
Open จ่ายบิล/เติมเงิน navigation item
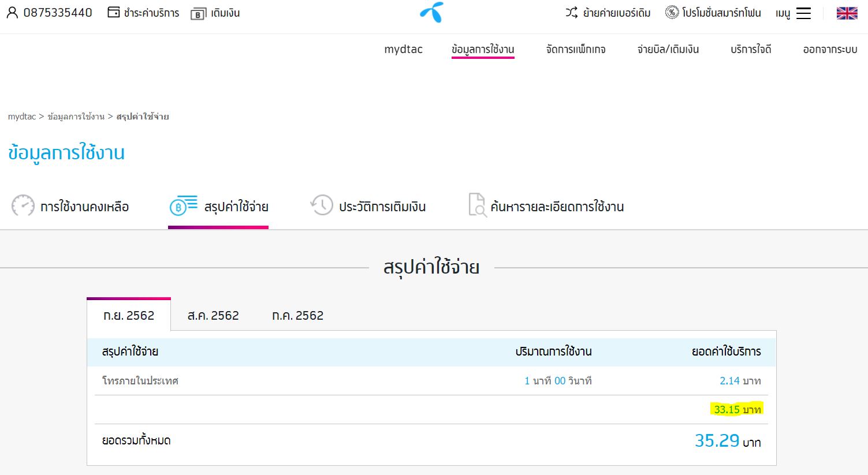pyautogui.click(x=668, y=49)
